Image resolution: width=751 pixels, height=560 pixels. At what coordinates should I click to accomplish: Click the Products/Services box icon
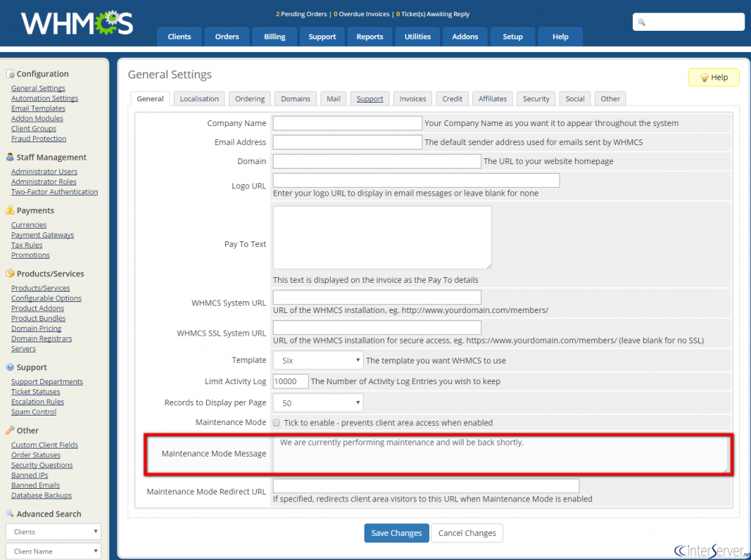10,273
